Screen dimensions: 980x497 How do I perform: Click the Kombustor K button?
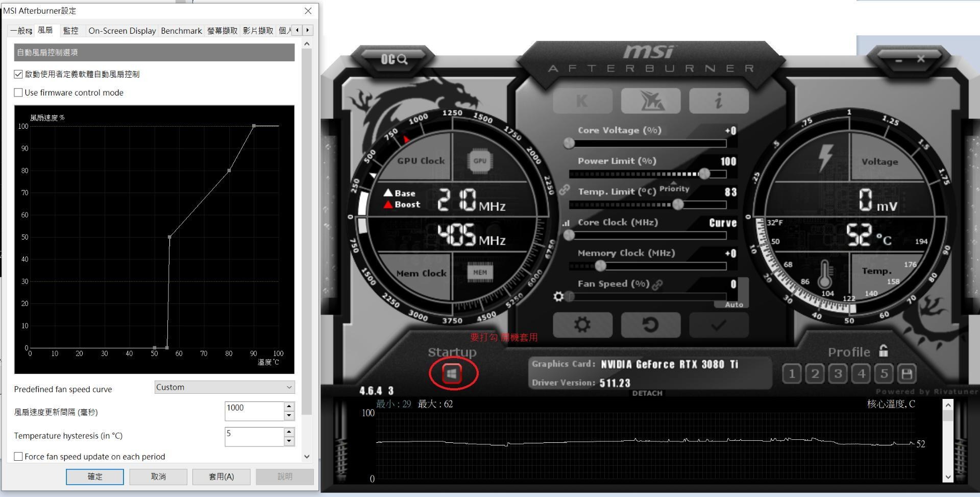point(582,101)
